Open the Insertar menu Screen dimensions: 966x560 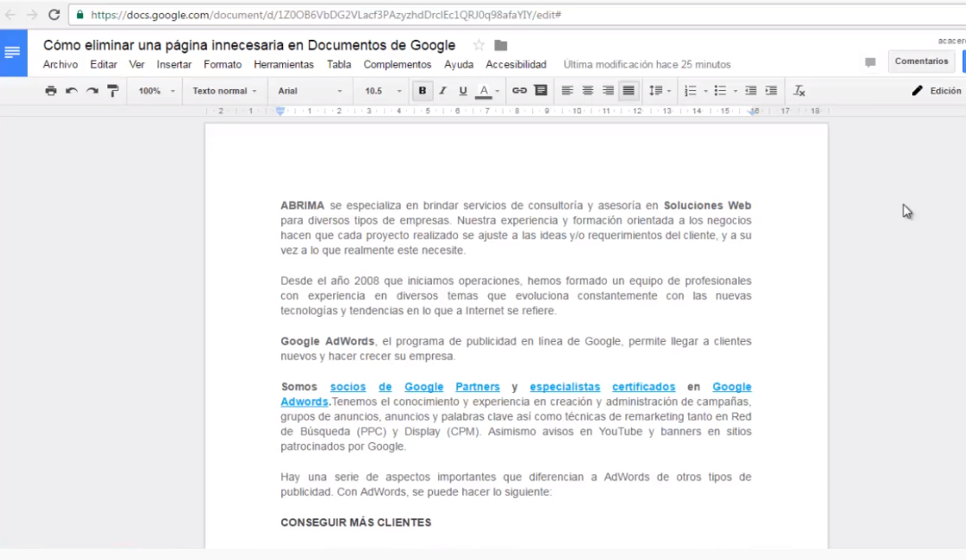click(174, 64)
